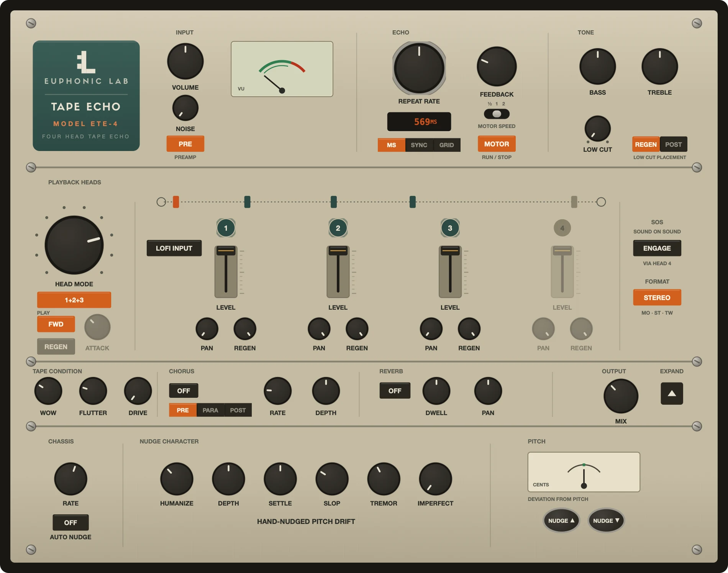Click the Slop knob

(x=332, y=479)
